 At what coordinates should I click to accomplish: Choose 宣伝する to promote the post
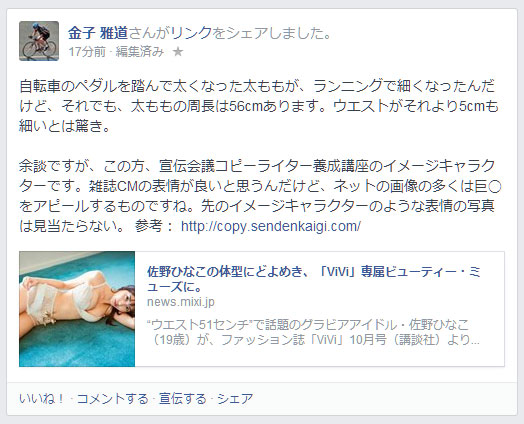coord(182,399)
